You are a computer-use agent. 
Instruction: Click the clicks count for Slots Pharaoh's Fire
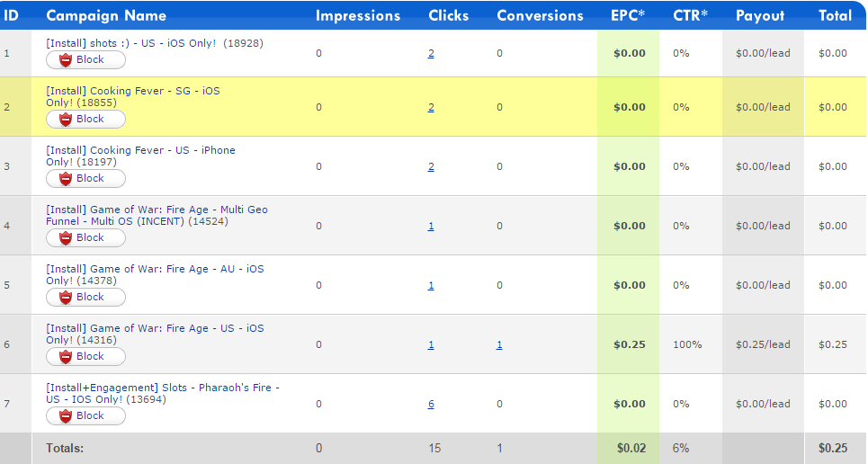click(x=431, y=405)
